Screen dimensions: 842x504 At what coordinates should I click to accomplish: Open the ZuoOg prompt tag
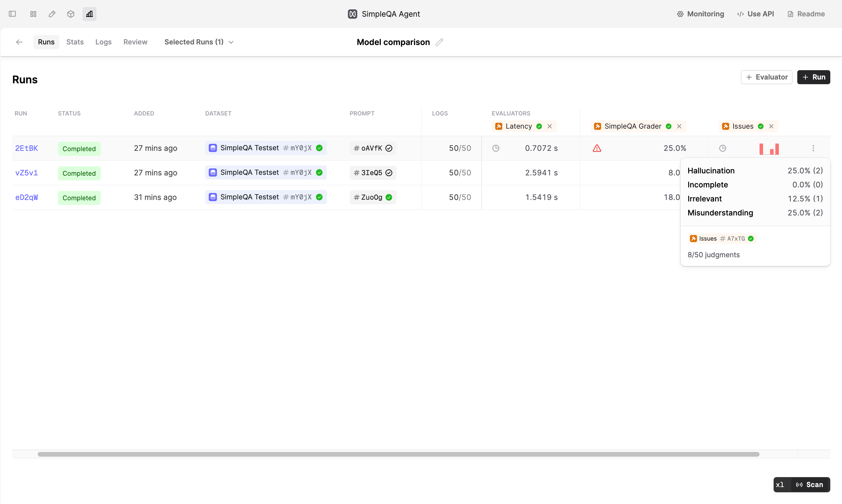click(372, 197)
